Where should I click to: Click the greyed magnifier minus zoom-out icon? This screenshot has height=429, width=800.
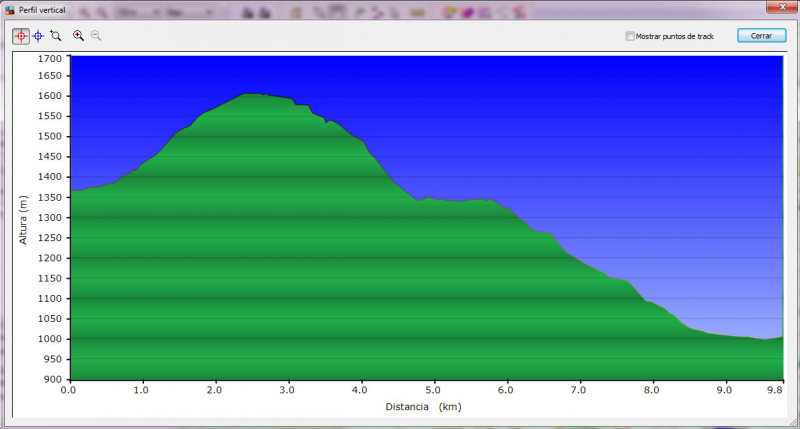pos(96,35)
